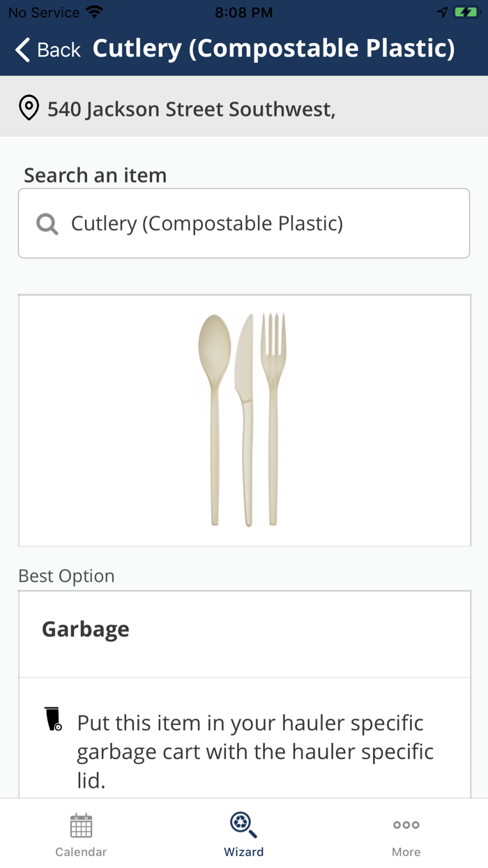Open the Wizard tab

(x=243, y=834)
